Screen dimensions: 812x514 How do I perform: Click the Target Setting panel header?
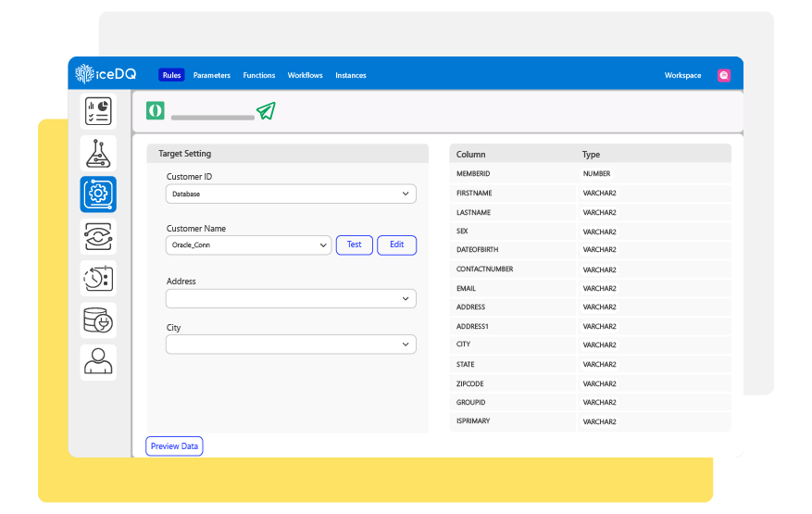pos(287,154)
